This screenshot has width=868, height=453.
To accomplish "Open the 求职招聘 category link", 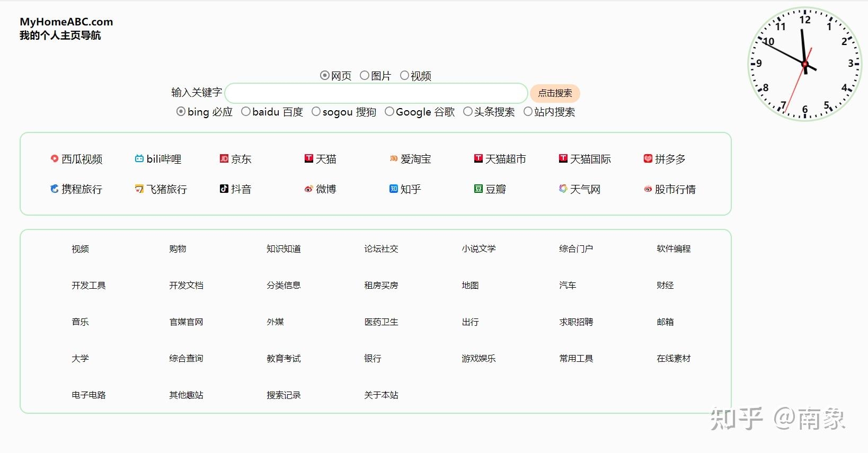I will pyautogui.click(x=576, y=322).
